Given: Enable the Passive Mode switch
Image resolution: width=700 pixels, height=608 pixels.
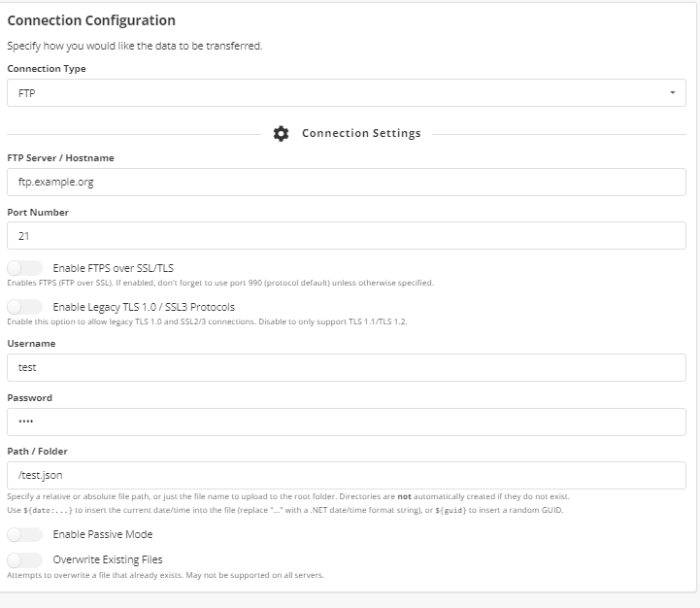Looking at the screenshot, I should 25,534.
